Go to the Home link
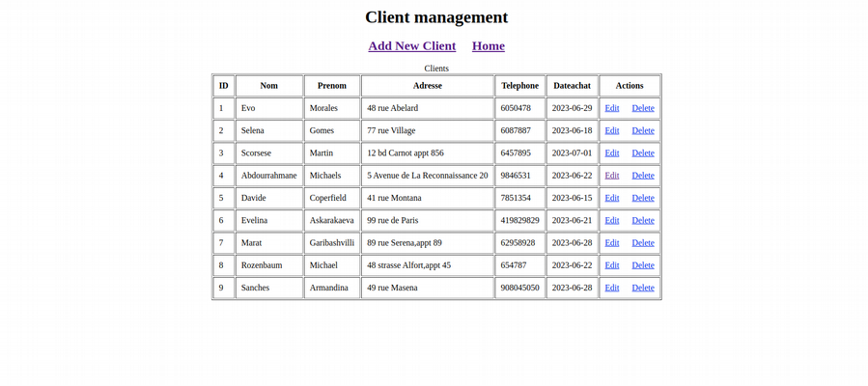 pyautogui.click(x=489, y=46)
